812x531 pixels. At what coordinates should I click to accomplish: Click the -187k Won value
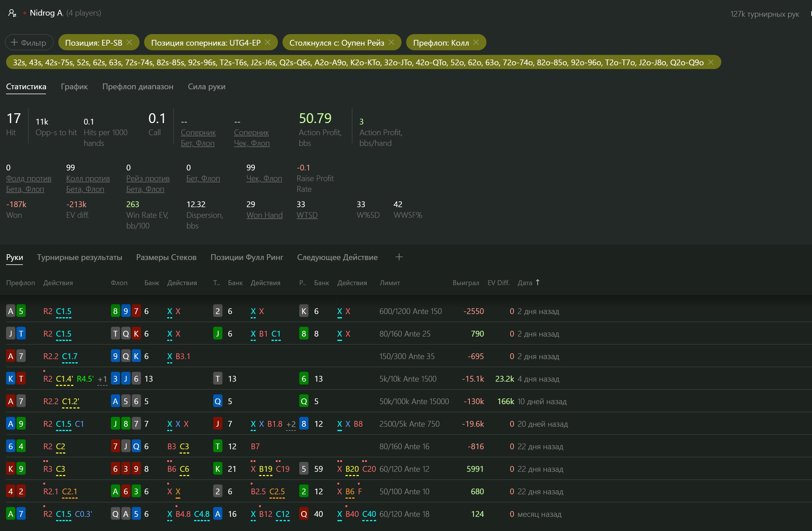click(16, 205)
